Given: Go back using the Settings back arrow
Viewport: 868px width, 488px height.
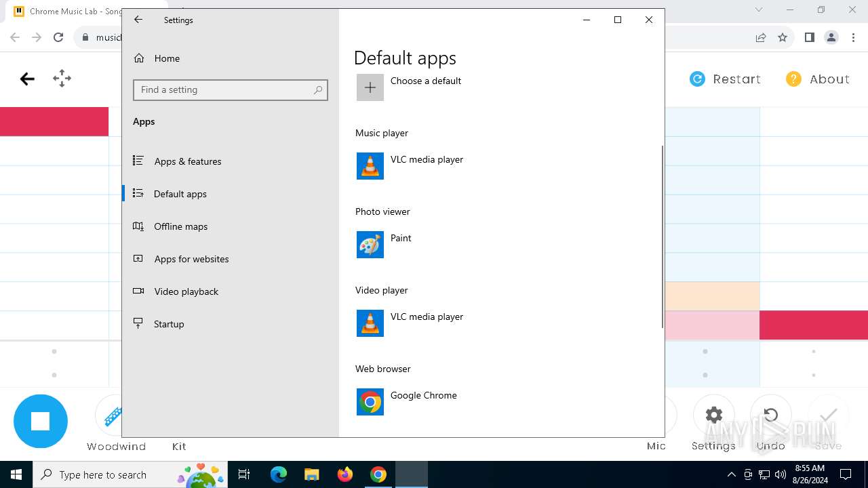Looking at the screenshot, I should (x=138, y=20).
